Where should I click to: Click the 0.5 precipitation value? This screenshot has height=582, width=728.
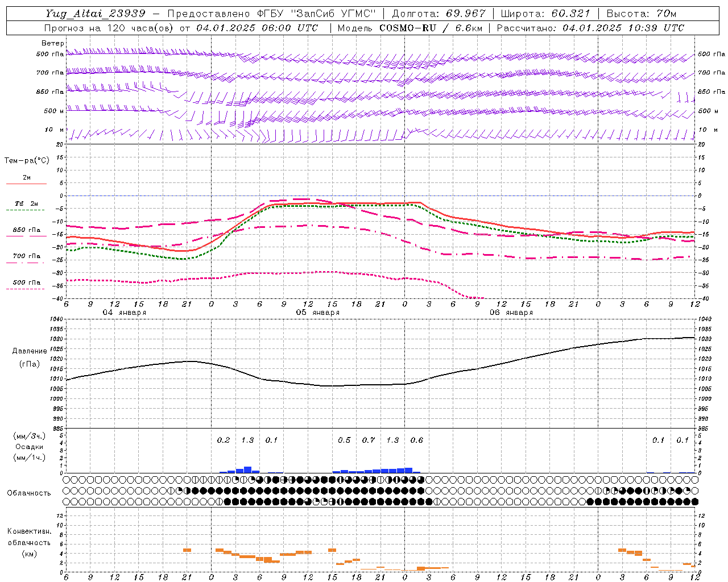click(x=344, y=440)
